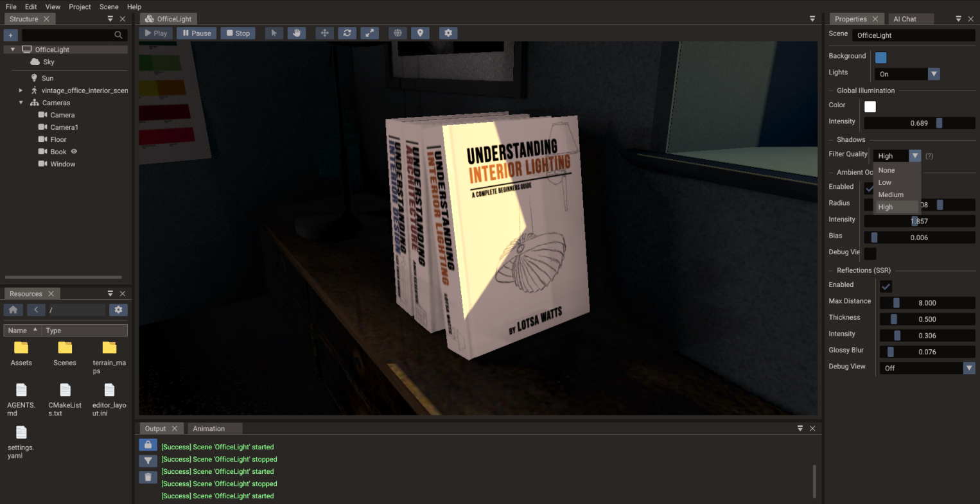Click SSR Glossy Blur slider
The width and height of the screenshot is (980, 504).
[x=927, y=352]
